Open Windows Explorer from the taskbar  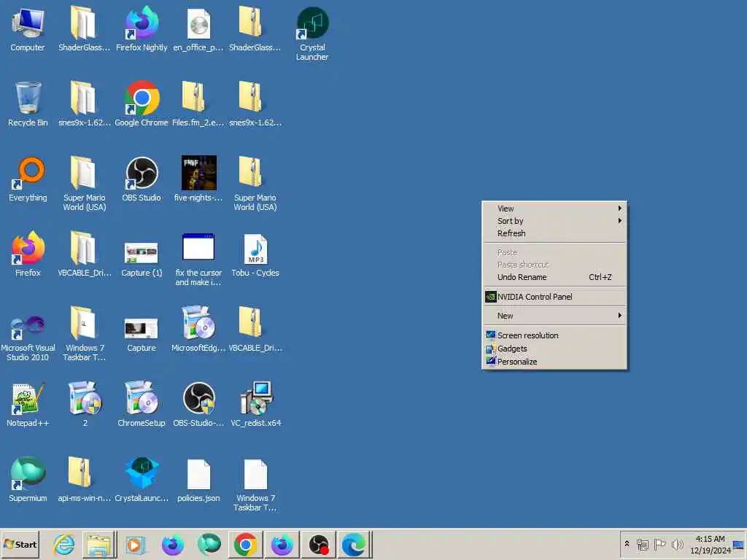pos(99,544)
